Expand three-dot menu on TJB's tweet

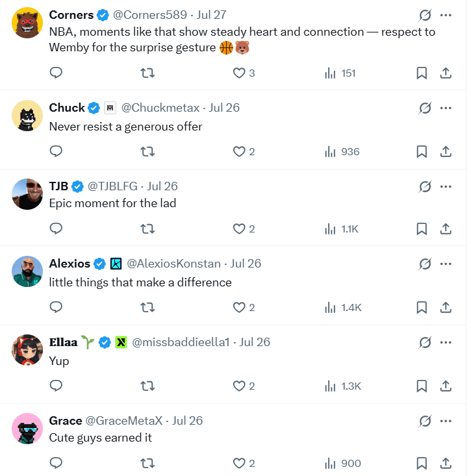(x=446, y=186)
